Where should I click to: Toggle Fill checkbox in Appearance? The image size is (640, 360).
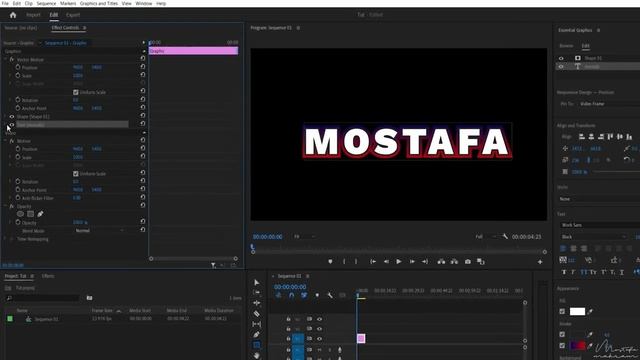(x=562, y=311)
